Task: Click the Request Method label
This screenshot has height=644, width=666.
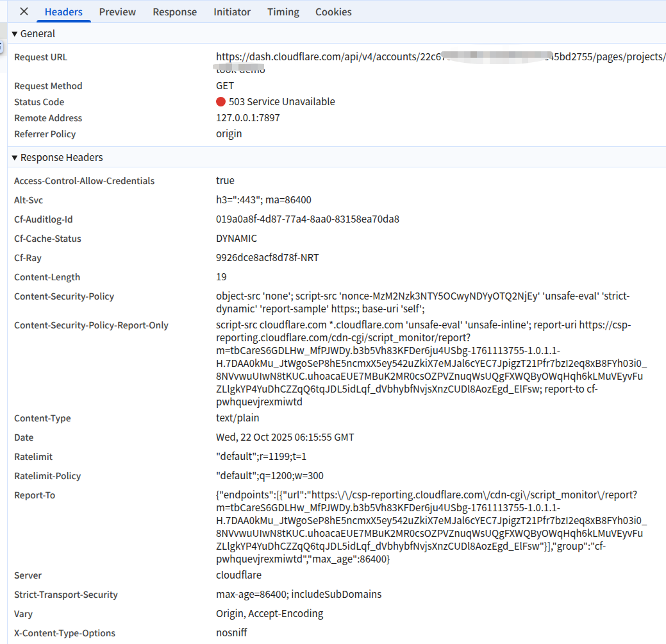Action: click(48, 86)
